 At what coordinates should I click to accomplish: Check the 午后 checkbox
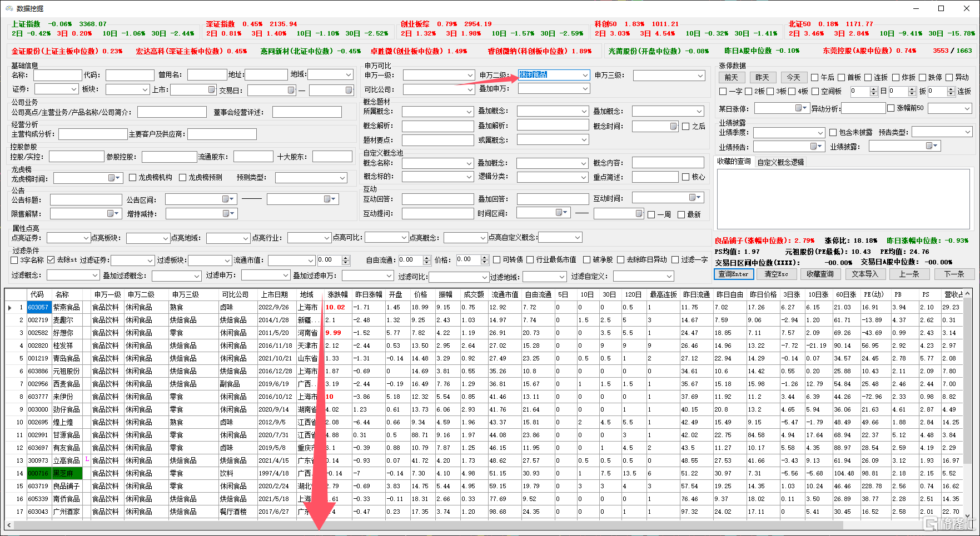[814, 78]
